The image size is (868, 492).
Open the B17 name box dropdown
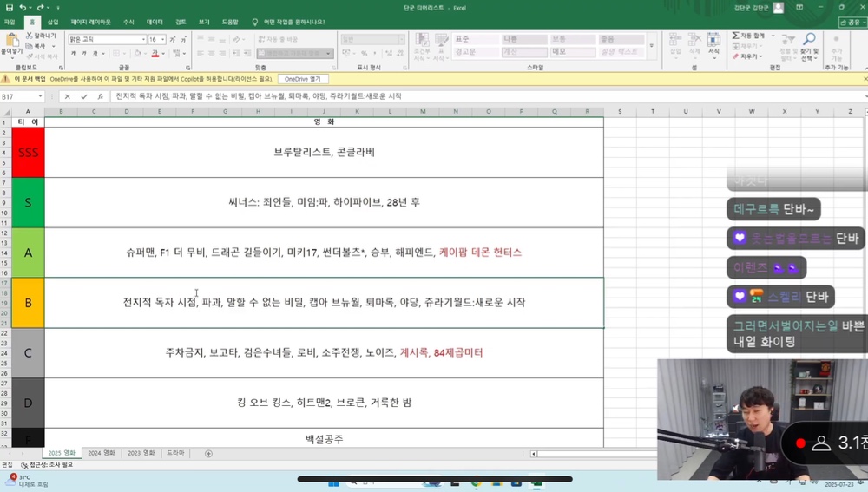(40, 96)
